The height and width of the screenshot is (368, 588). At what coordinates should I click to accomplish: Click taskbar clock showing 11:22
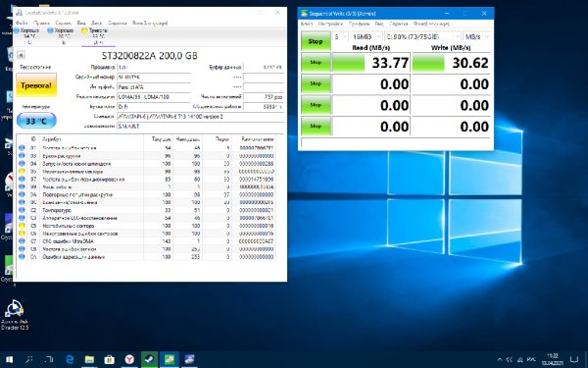tap(553, 359)
